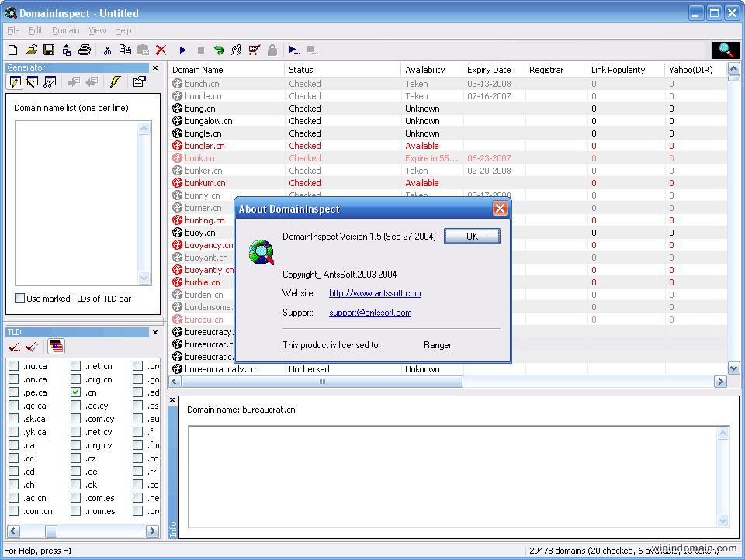Open the Generator options clipboard icon
Screen dimensions: 745x560
(x=139, y=81)
